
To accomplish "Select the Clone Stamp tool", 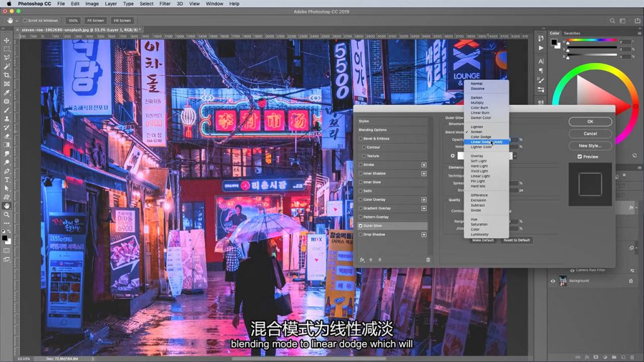I will (x=6, y=119).
